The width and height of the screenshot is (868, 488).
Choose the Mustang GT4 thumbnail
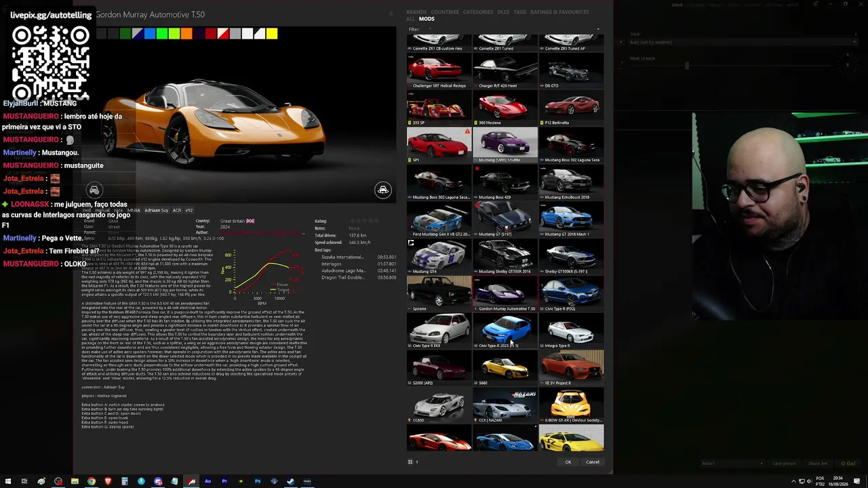(439, 257)
